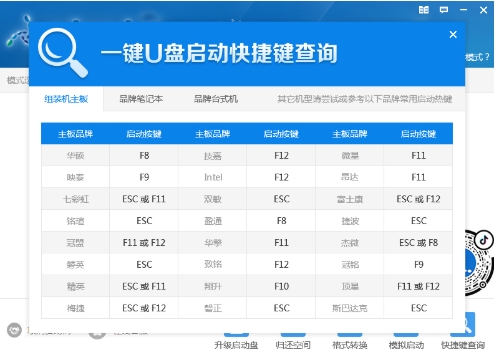Click the F9 cell next to 映泰
The width and height of the screenshot is (499, 363).
pyautogui.click(x=144, y=177)
